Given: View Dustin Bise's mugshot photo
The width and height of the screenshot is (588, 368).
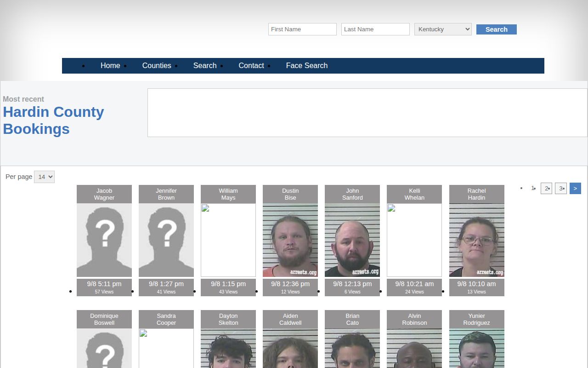Looking at the screenshot, I should tap(290, 240).
